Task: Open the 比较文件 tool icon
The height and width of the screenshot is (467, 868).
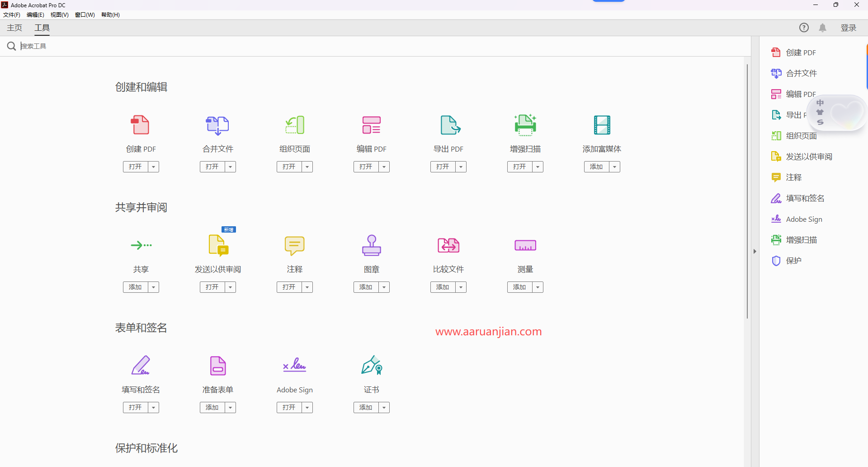Action: [448, 245]
